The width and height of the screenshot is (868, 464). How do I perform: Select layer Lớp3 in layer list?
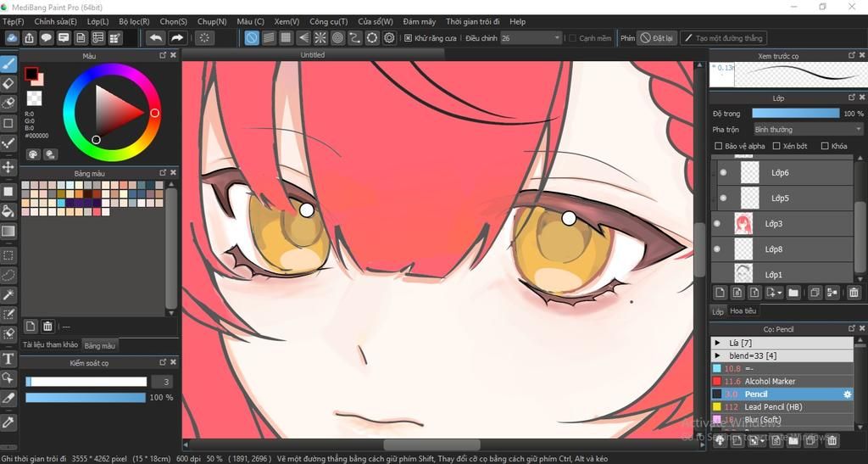782,224
